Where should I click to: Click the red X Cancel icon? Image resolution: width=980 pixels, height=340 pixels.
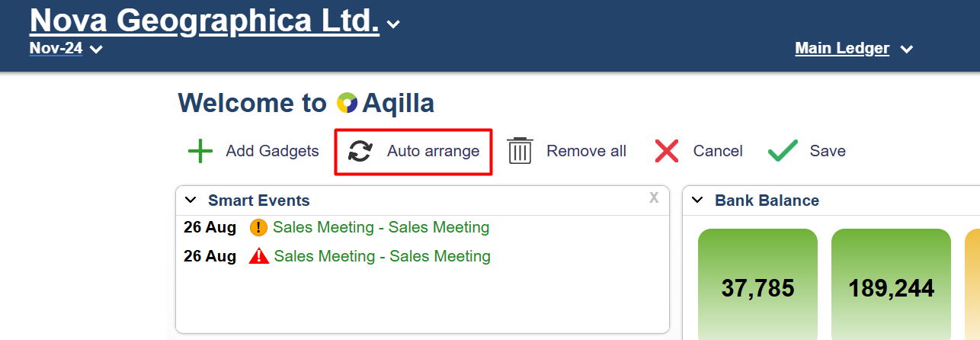point(667,151)
